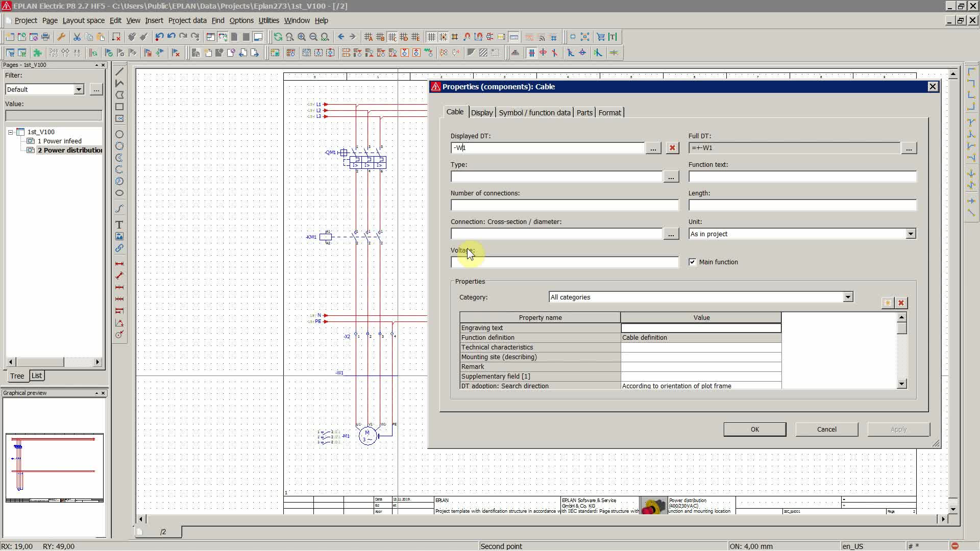The width and height of the screenshot is (980, 551).
Task: Switch to the Symbol / function data tab
Action: (x=534, y=113)
